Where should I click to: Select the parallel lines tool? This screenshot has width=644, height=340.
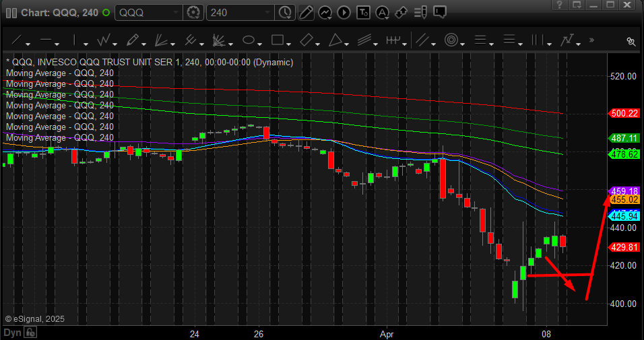click(422, 40)
